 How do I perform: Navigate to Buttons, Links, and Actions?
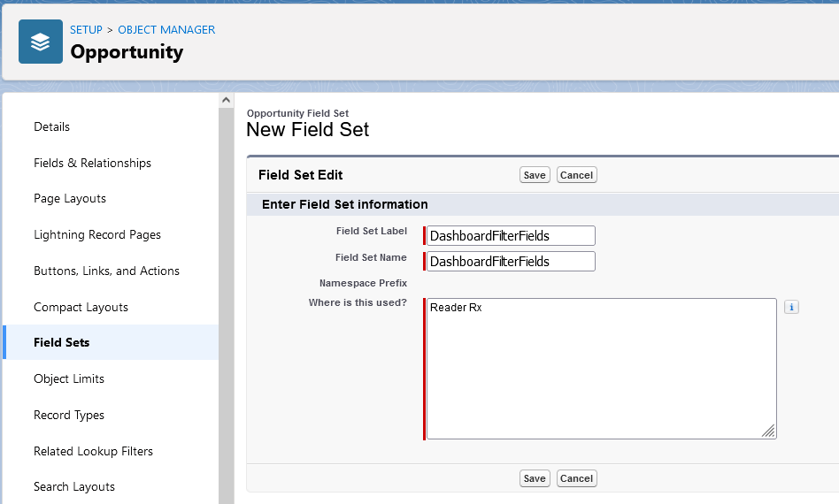(x=106, y=271)
